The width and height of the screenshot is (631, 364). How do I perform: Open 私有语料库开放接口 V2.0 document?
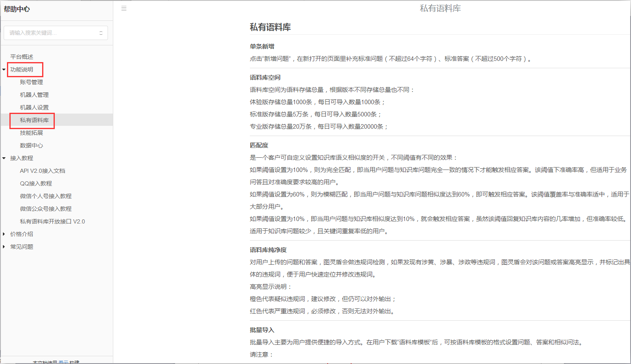[x=52, y=221]
